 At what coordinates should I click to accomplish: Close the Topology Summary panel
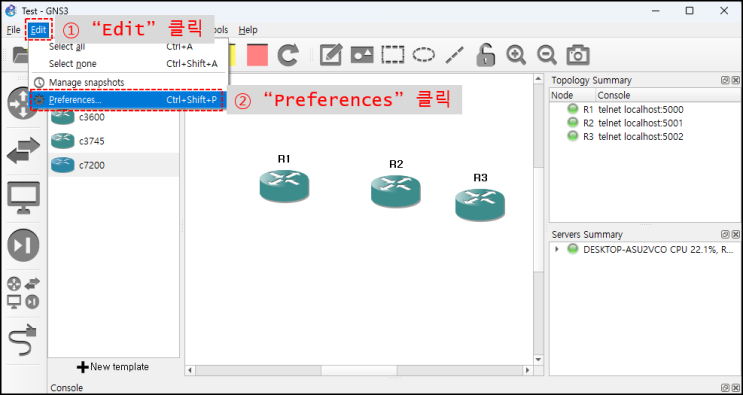(735, 81)
